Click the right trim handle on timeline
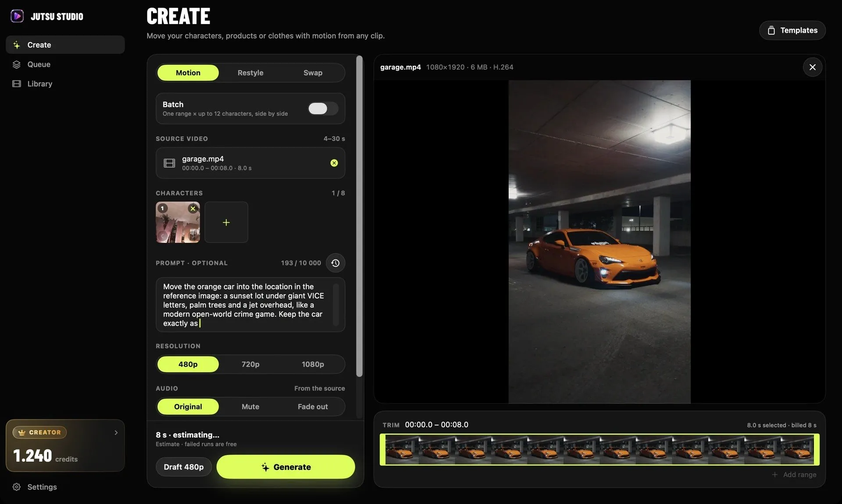842x504 pixels. (817, 449)
